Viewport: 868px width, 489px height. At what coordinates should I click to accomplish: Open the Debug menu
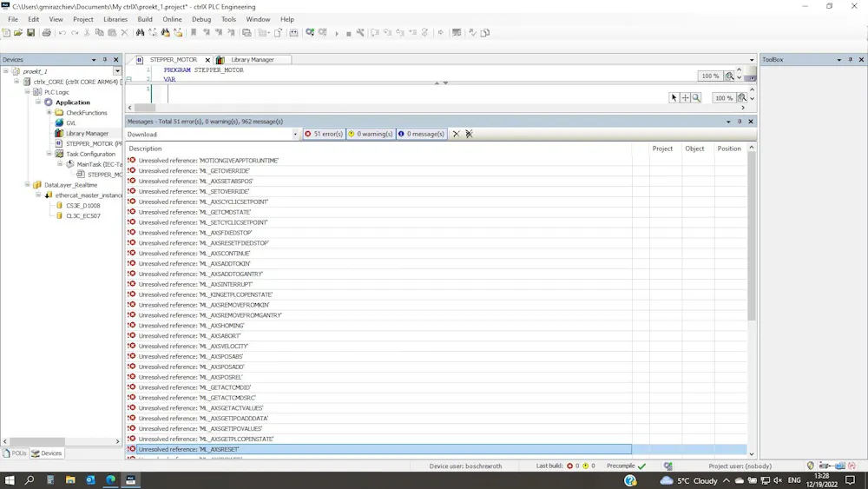point(201,19)
